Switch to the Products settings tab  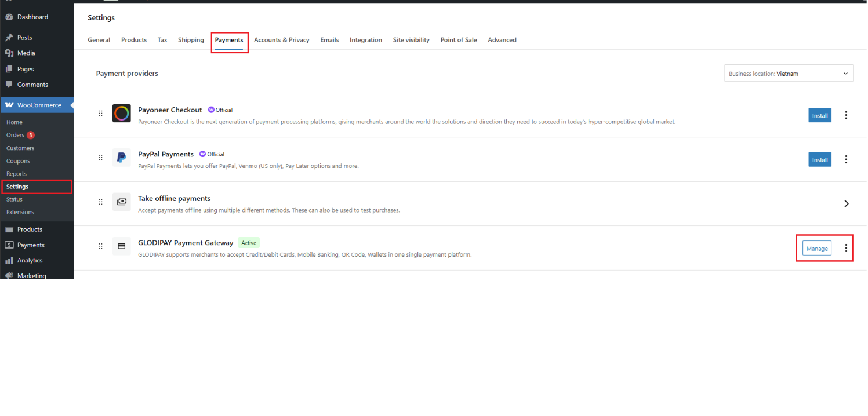tap(134, 40)
